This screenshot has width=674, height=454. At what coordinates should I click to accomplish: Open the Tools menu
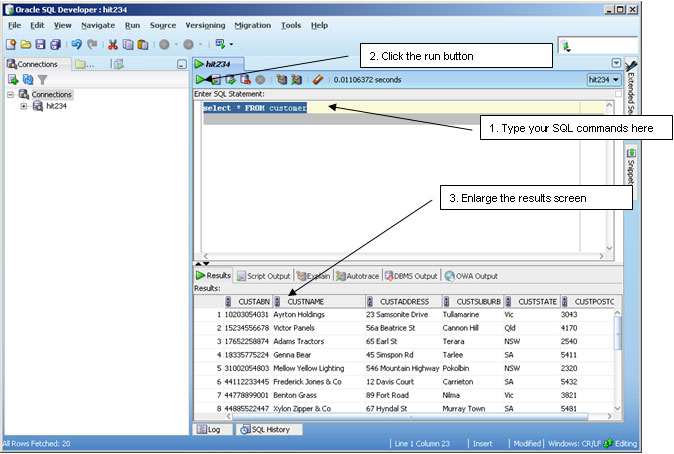291,25
